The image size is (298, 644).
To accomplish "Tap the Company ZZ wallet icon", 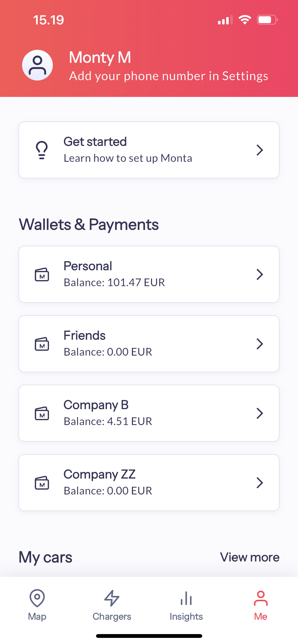I will point(42,483).
